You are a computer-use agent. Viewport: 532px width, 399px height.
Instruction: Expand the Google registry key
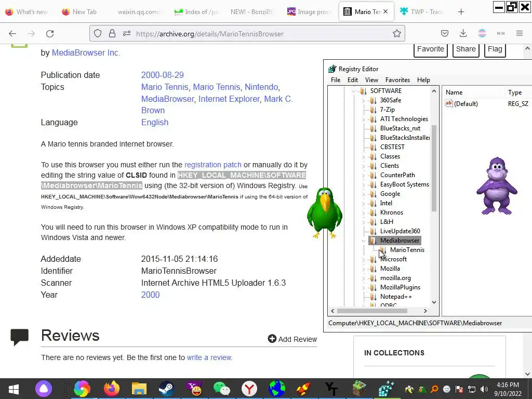364,194
